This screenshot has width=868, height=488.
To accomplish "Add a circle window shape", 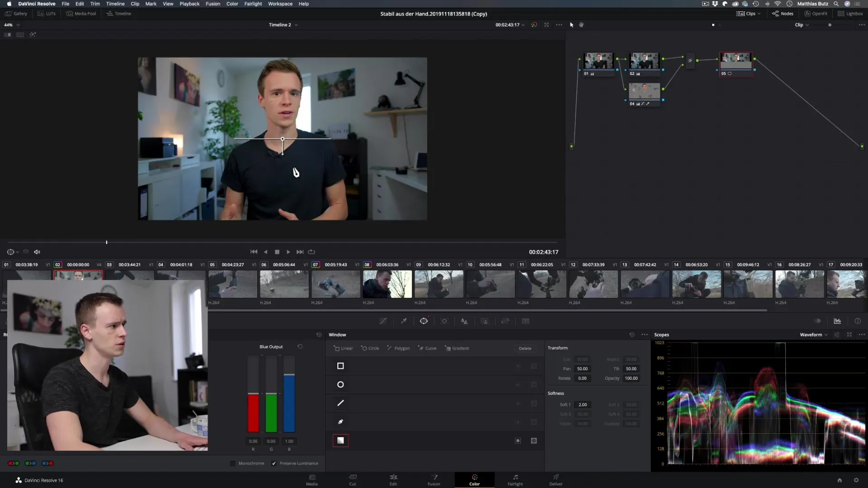I will [x=340, y=385].
